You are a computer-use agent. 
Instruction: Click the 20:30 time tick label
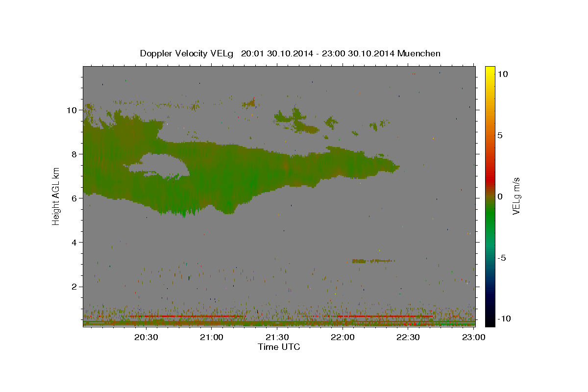(146, 337)
